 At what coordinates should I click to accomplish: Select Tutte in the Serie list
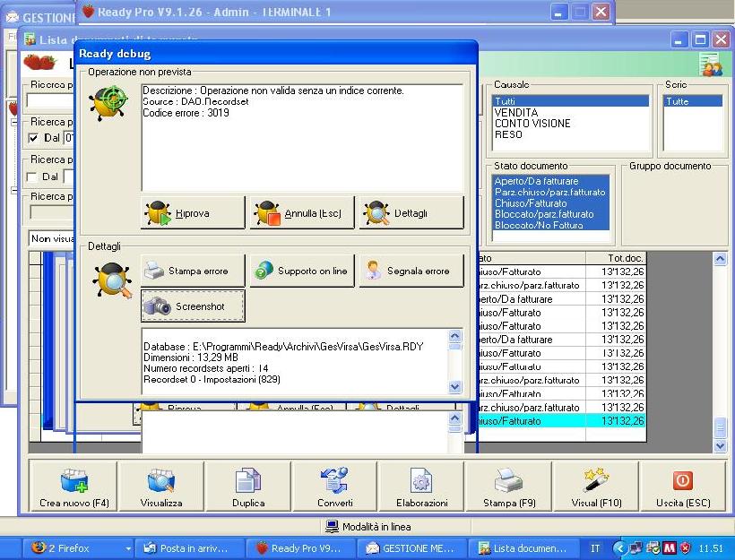coord(692,101)
